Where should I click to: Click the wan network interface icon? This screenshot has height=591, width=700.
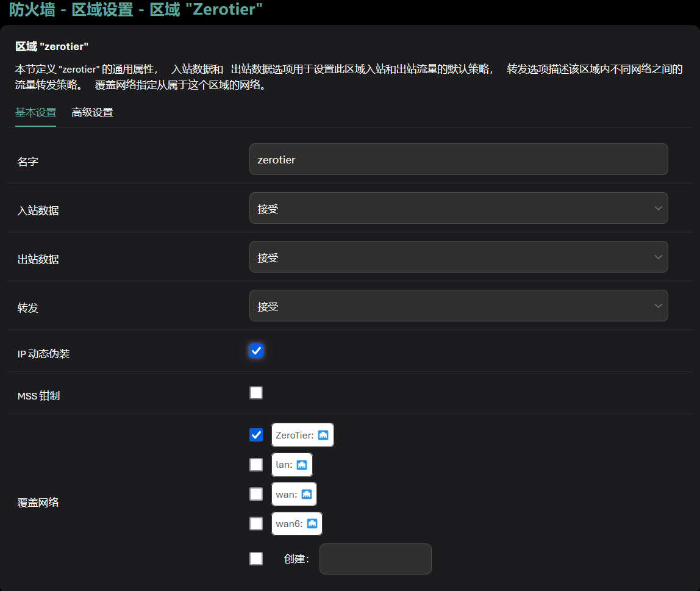coord(307,494)
